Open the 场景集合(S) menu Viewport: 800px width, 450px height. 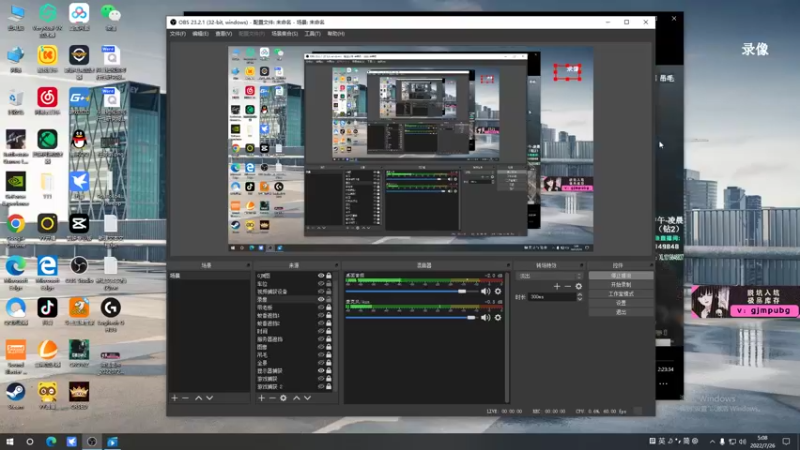pyautogui.click(x=285, y=34)
